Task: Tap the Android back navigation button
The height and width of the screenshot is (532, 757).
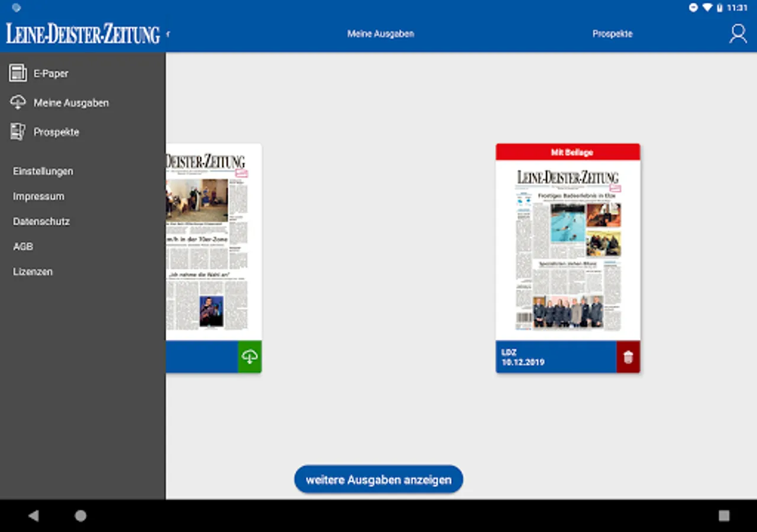Action: [x=33, y=515]
